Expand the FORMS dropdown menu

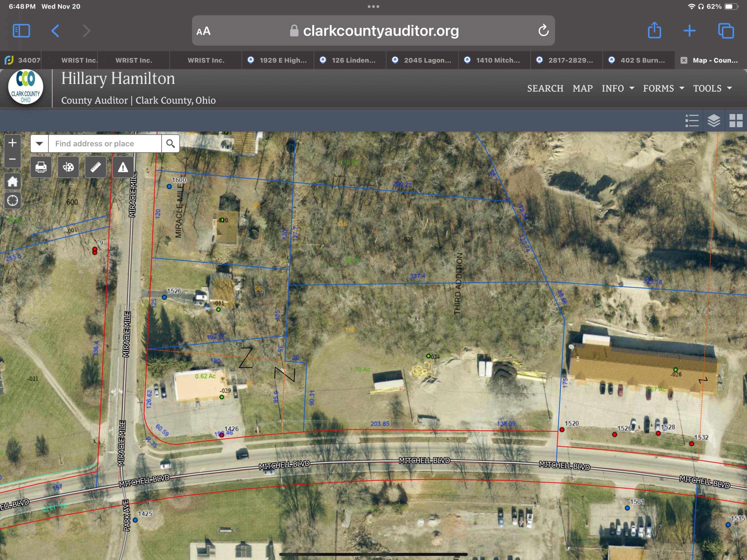click(x=664, y=88)
